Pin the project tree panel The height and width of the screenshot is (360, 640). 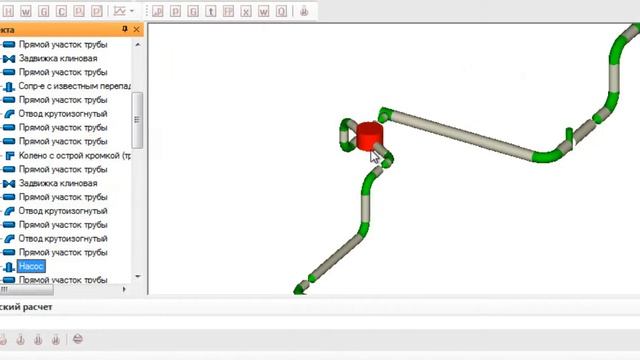pyautogui.click(x=125, y=29)
